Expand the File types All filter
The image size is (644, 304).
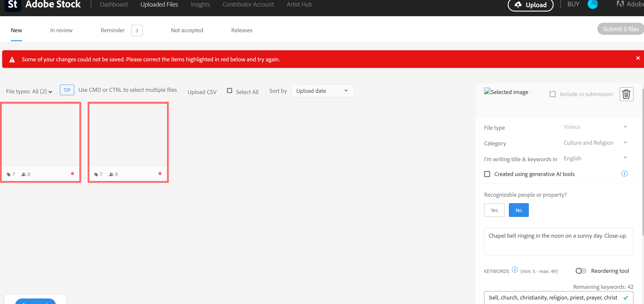(29, 91)
